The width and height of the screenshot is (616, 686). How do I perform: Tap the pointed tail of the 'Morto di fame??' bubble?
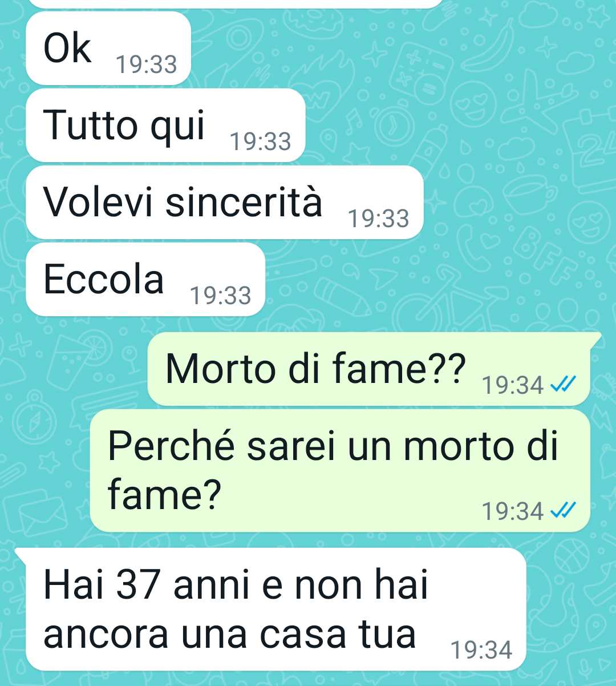coord(595,339)
